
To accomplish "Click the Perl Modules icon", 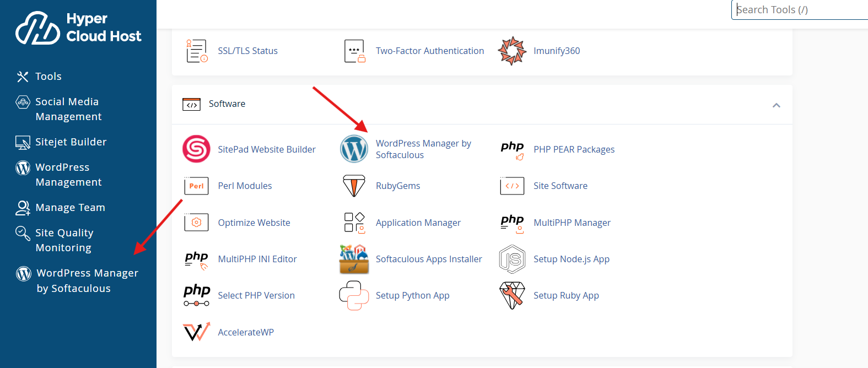I will [197, 186].
